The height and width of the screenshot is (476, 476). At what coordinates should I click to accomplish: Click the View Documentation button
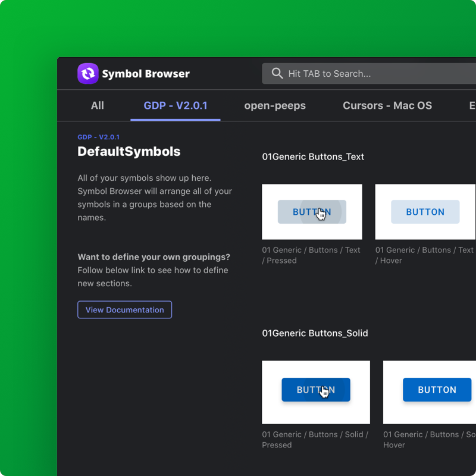point(124,309)
